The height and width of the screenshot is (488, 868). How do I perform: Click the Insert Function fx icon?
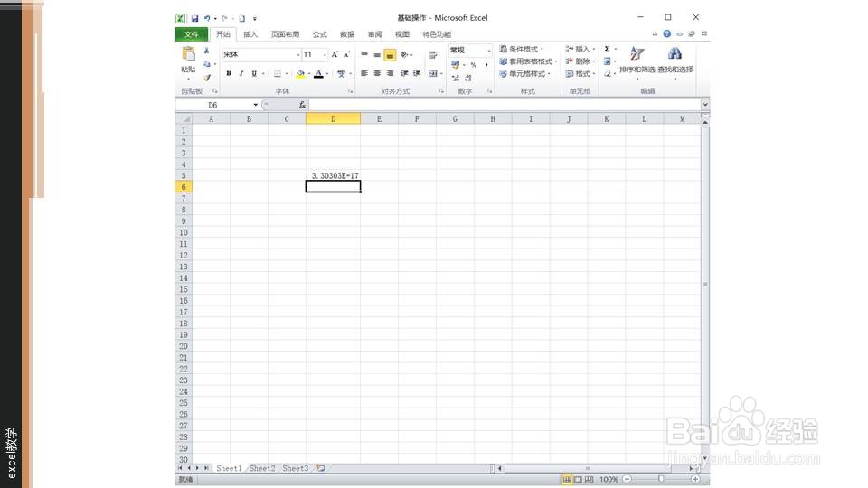302,105
